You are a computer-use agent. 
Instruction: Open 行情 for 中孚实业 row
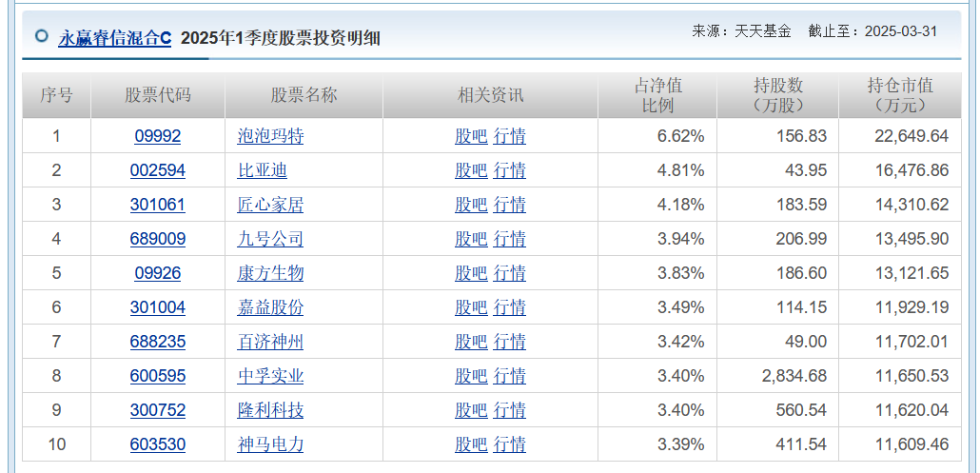click(509, 376)
